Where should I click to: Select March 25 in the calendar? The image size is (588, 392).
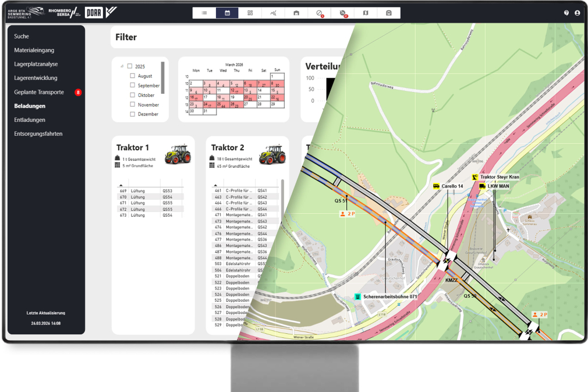223,104
